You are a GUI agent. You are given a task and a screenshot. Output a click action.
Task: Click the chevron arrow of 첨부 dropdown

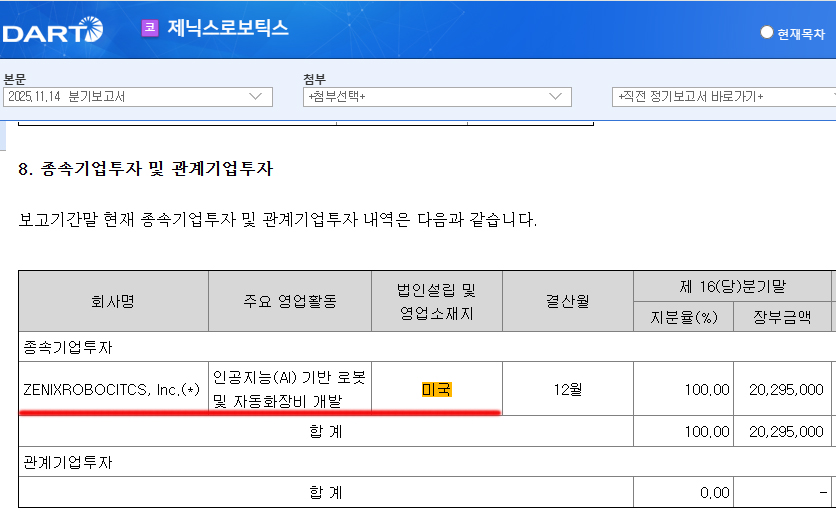[x=555, y=97]
